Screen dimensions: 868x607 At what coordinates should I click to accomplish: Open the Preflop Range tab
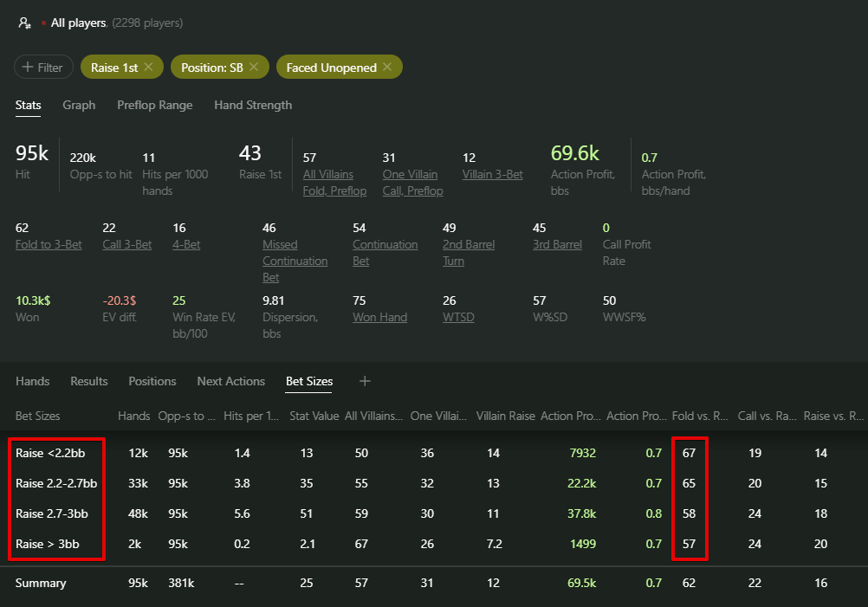click(154, 105)
